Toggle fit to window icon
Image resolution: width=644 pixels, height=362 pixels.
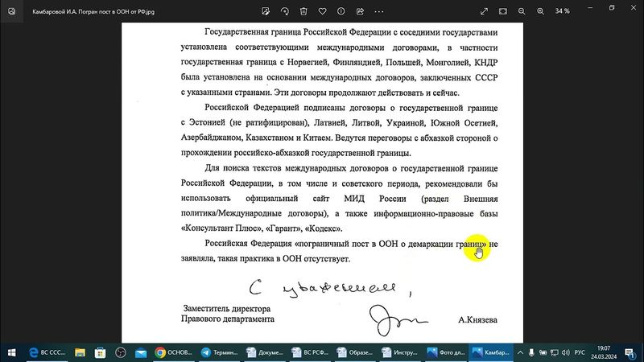pos(503,11)
